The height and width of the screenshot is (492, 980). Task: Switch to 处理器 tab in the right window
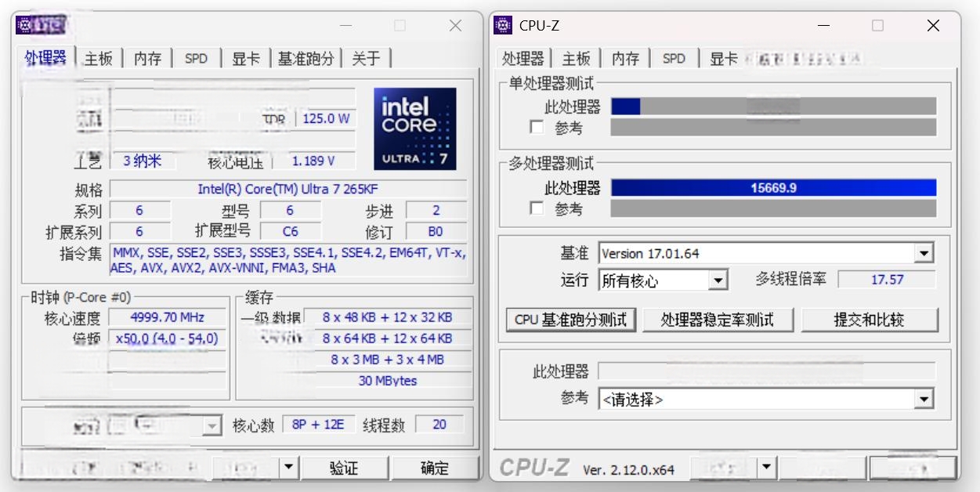click(523, 59)
